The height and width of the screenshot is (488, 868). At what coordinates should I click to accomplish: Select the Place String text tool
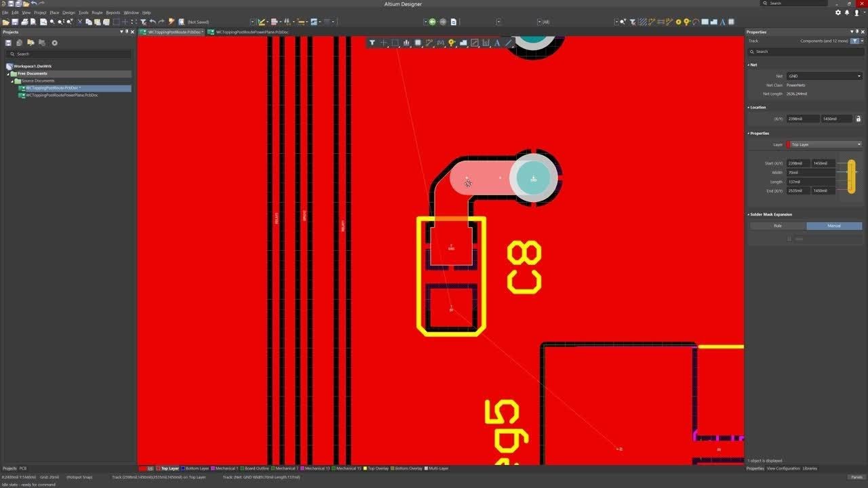pyautogui.click(x=497, y=43)
